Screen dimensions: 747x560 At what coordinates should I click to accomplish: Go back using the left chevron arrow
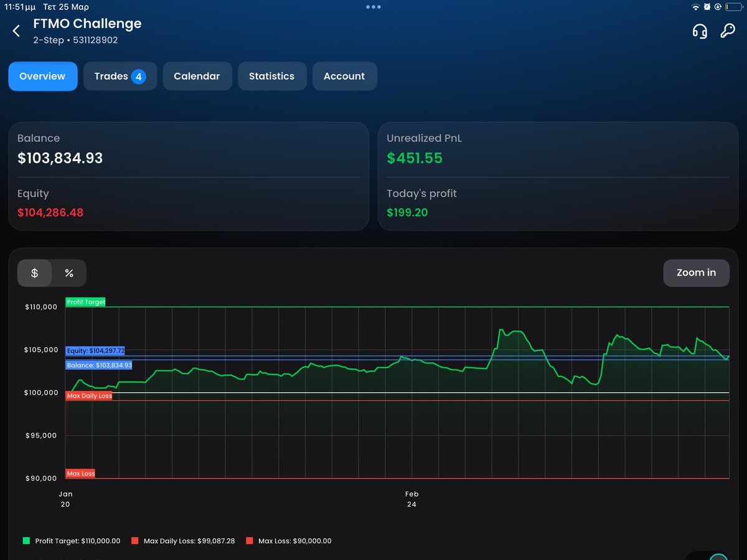[x=17, y=30]
